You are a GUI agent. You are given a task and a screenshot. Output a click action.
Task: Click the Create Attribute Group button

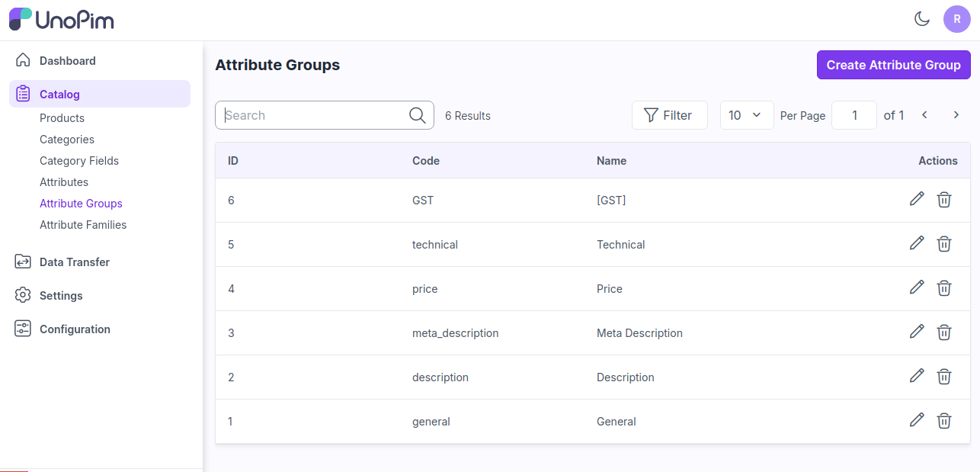(x=893, y=65)
